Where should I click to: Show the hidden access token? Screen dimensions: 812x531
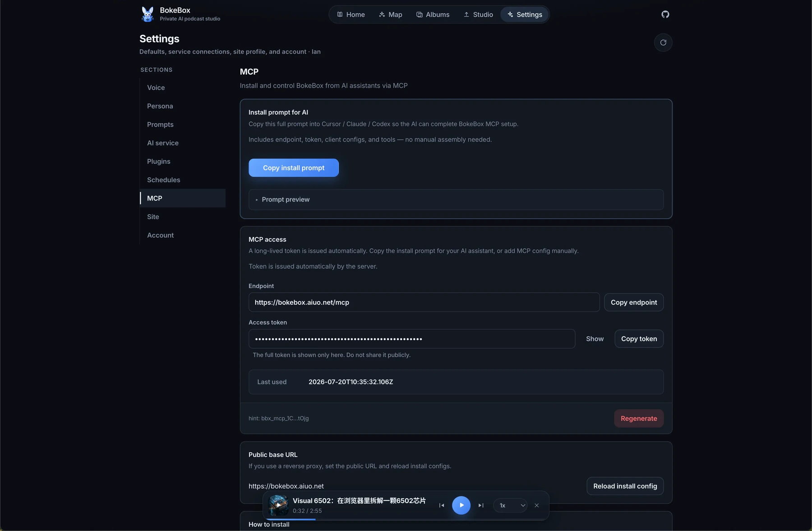tap(595, 339)
